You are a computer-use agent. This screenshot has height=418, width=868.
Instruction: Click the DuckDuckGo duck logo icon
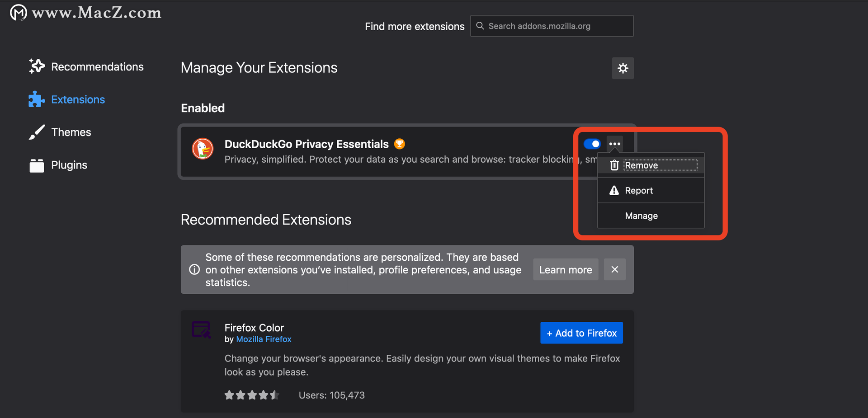pyautogui.click(x=203, y=149)
